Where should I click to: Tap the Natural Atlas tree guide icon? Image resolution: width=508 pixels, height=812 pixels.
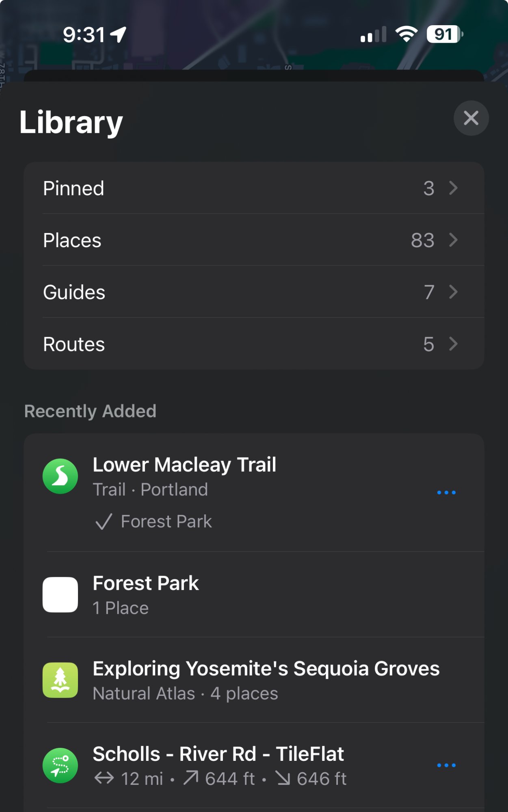(x=60, y=680)
